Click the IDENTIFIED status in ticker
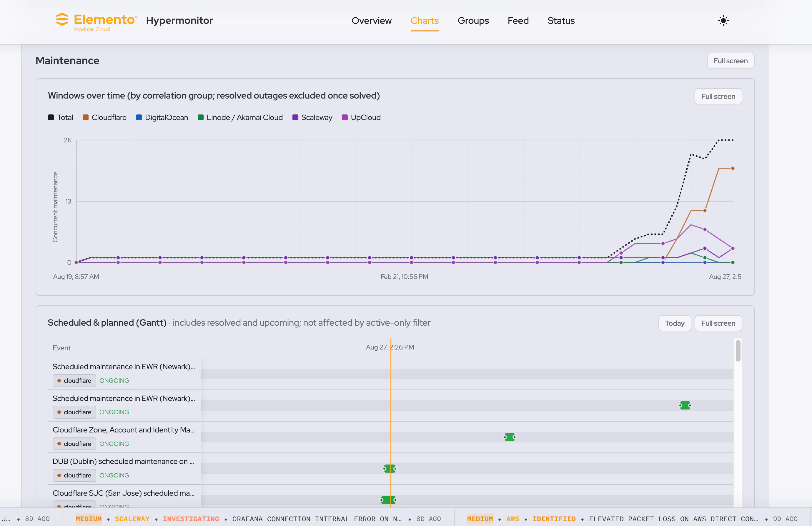The width and height of the screenshot is (812, 526). click(x=554, y=519)
